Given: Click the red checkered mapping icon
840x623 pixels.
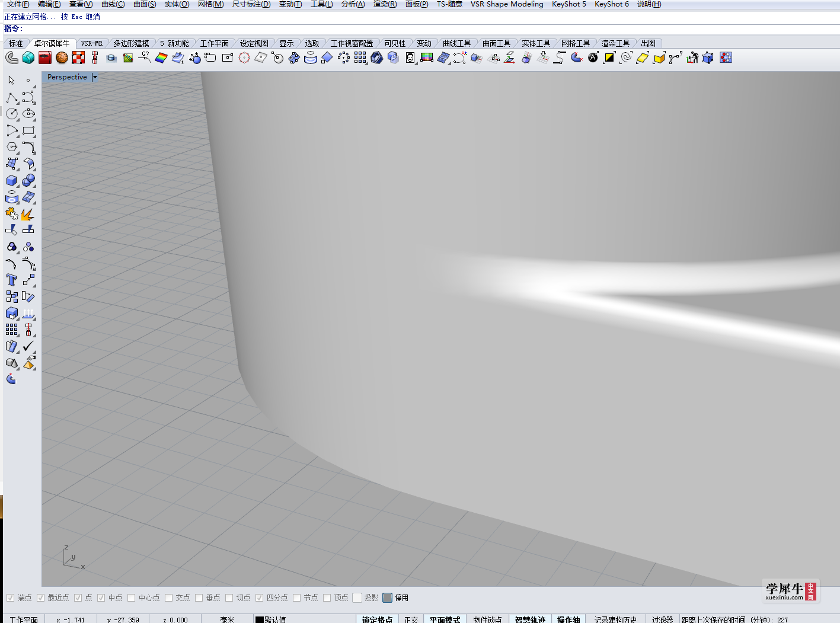Looking at the screenshot, I should (x=78, y=57).
